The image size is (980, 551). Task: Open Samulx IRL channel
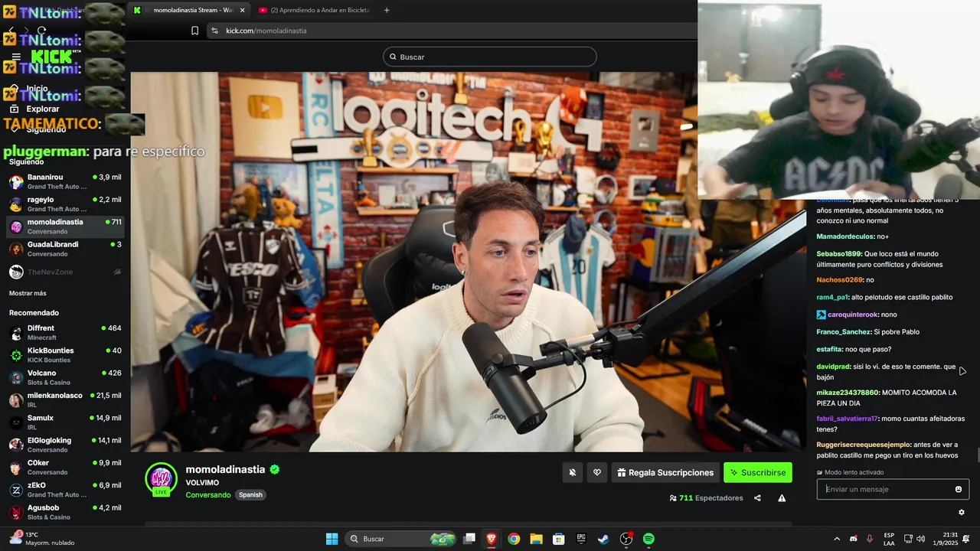pos(65,422)
